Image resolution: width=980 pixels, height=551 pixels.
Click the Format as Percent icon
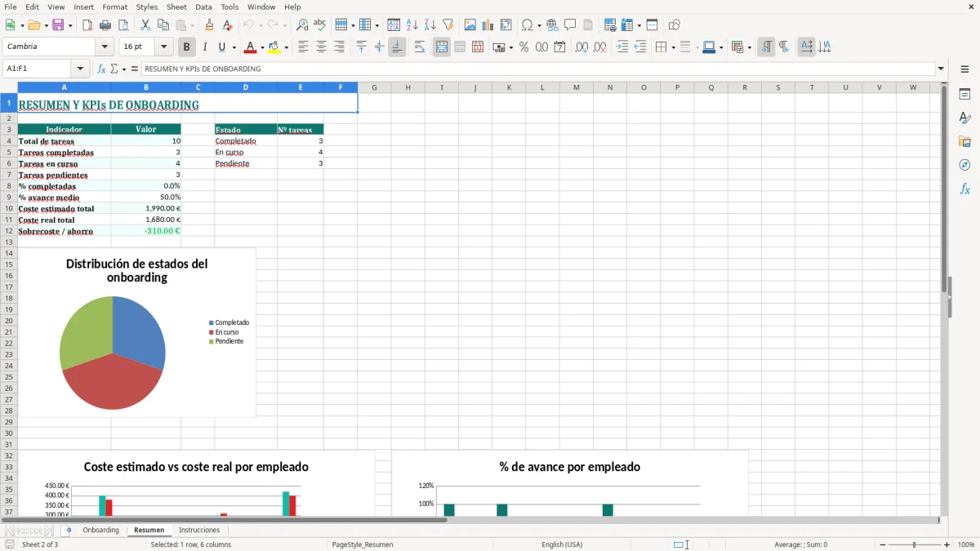click(x=524, y=47)
